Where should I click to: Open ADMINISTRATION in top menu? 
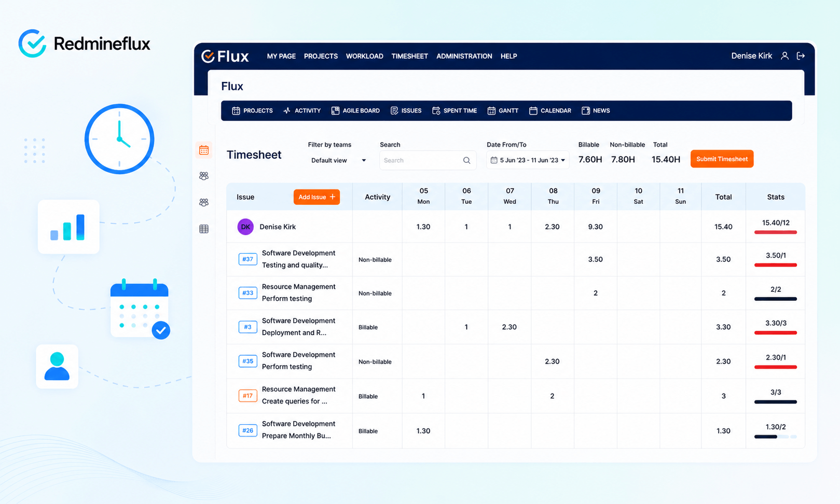(x=464, y=56)
